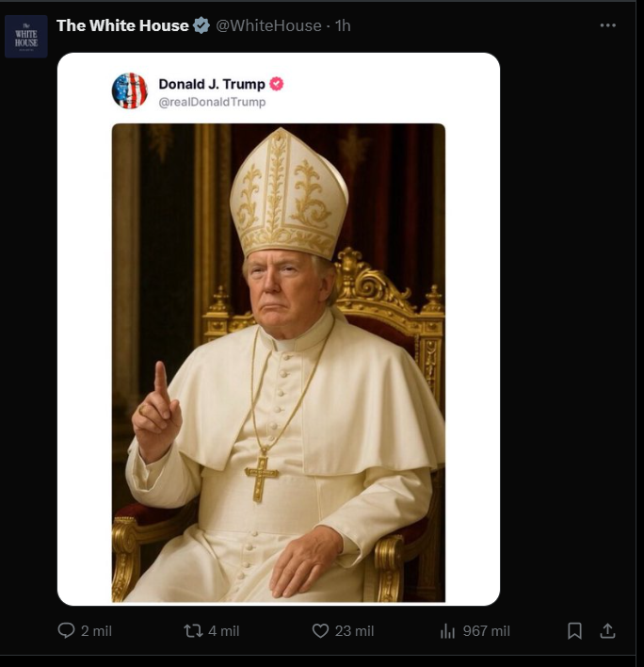Open the three-dot more options menu
The image size is (644, 667).
point(608,26)
